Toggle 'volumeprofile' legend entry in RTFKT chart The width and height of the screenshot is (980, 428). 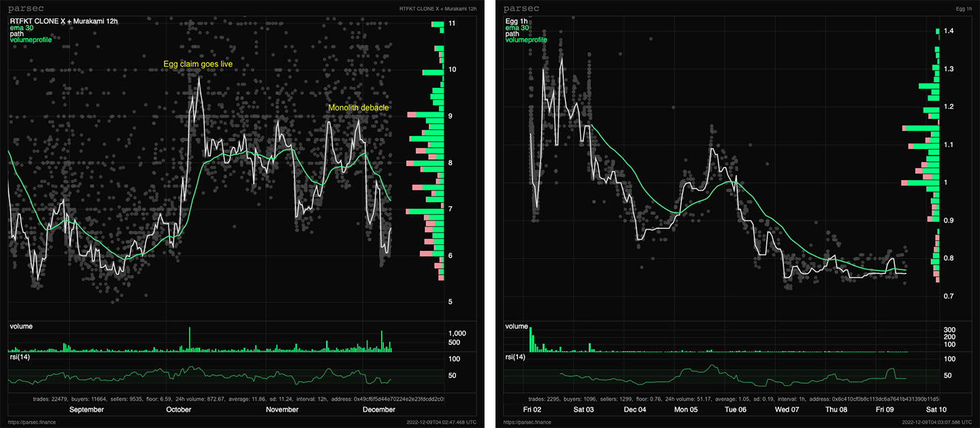[x=31, y=40]
